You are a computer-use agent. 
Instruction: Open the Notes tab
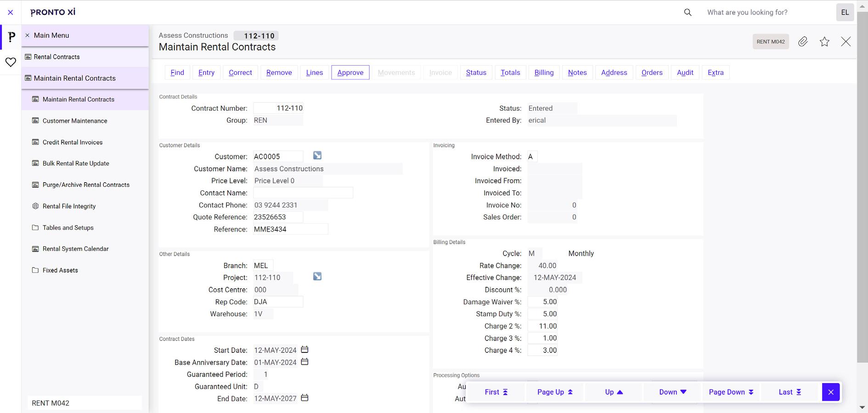[x=577, y=73]
